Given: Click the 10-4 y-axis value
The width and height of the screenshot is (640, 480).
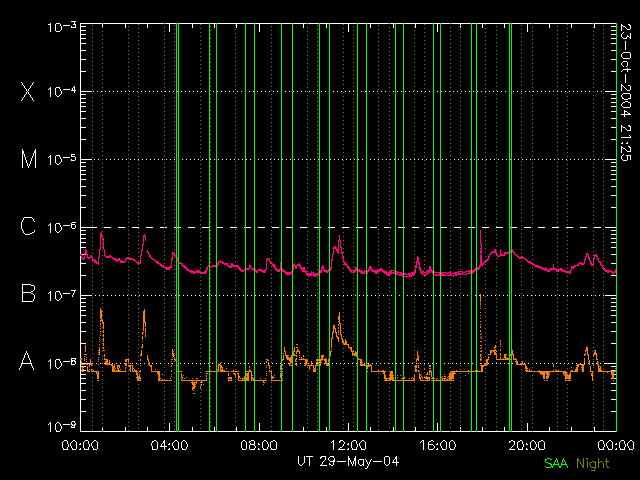Looking at the screenshot, I should coord(62,92).
